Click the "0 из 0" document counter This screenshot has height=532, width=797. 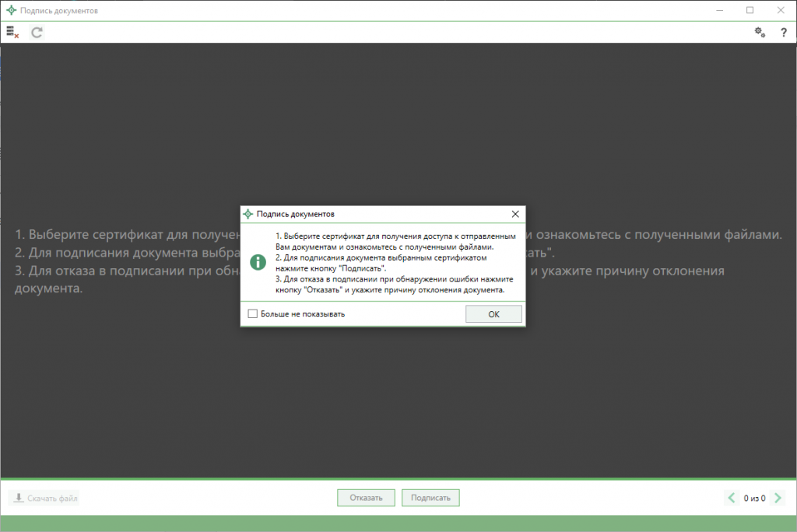coord(754,498)
